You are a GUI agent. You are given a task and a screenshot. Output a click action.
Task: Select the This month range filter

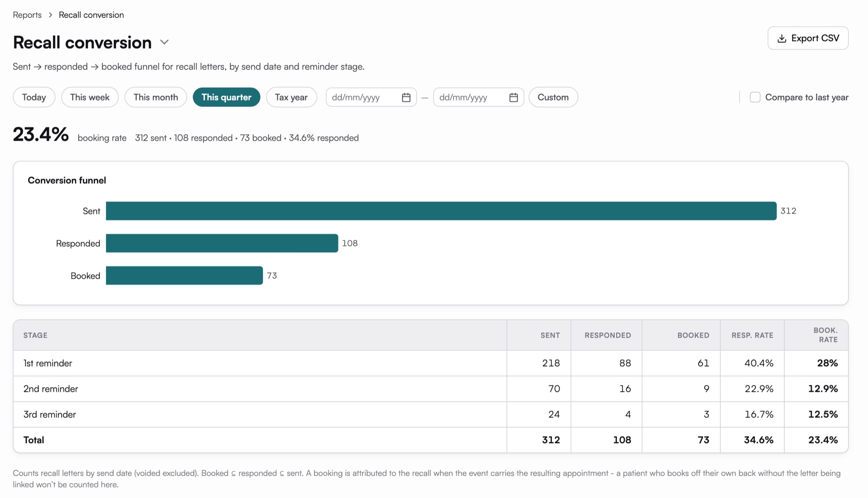coord(156,97)
